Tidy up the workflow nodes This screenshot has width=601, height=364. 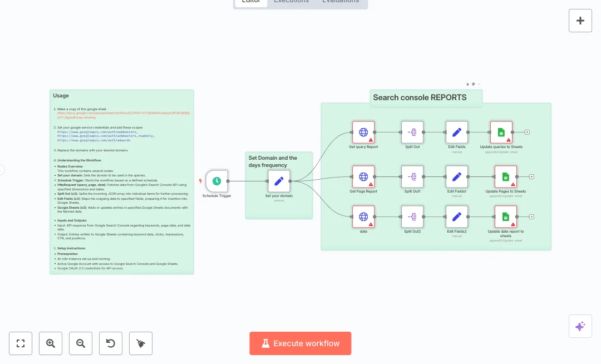[x=141, y=343]
